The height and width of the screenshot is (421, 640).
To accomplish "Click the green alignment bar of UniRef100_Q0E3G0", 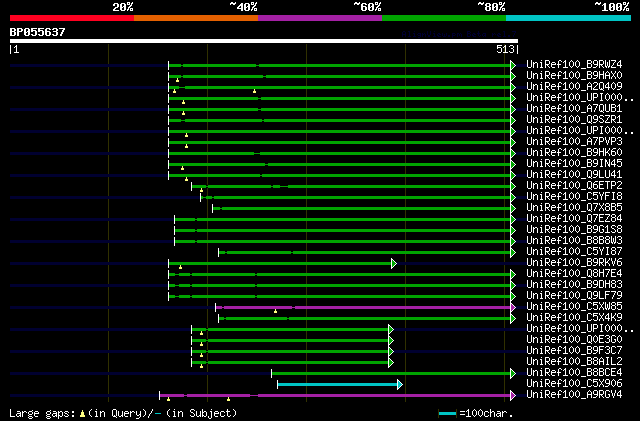I will click(290, 340).
